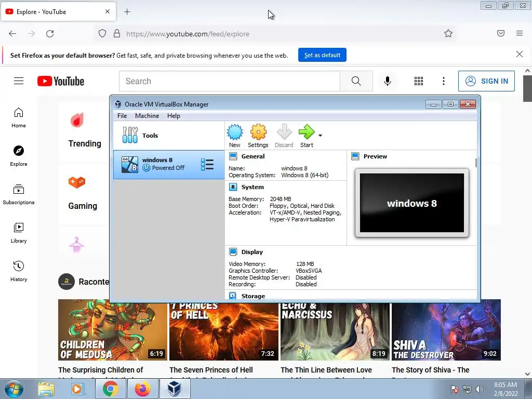532x399 pixels.
Task: Close the Explore - YouTube tab
Action: click(x=108, y=11)
